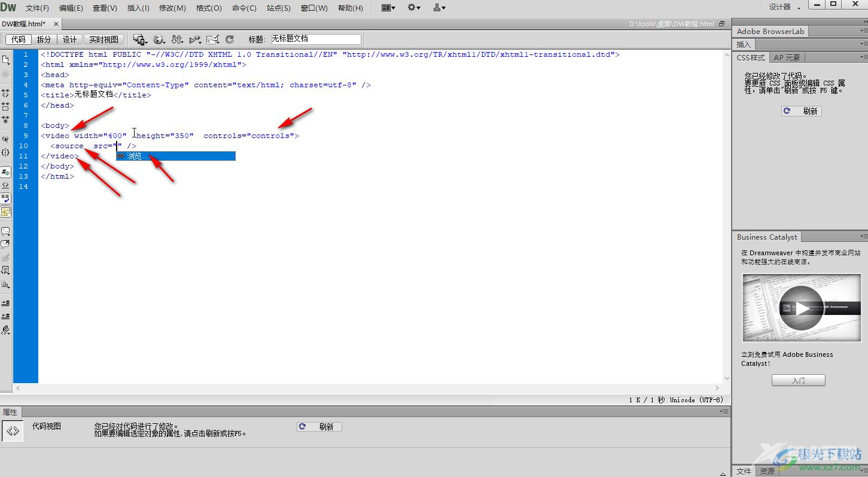This screenshot has height=477, width=868.
Task: Open the File Management arrows icon
Action: [177, 39]
